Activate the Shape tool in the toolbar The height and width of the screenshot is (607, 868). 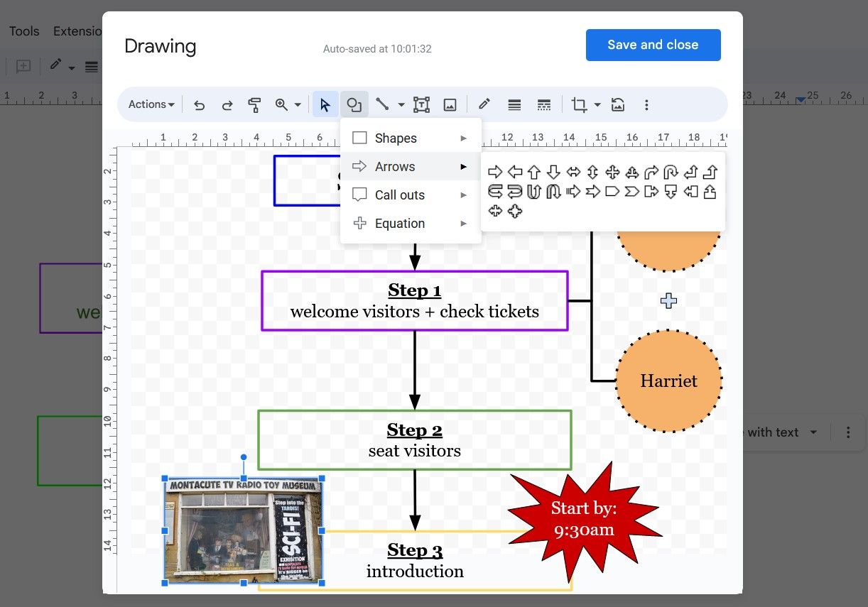pyautogui.click(x=354, y=104)
